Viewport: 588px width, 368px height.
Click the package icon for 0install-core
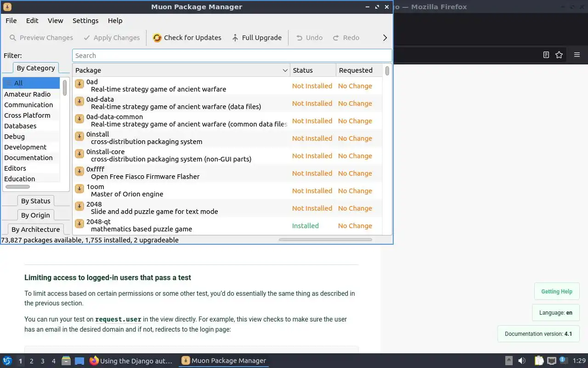(x=79, y=154)
